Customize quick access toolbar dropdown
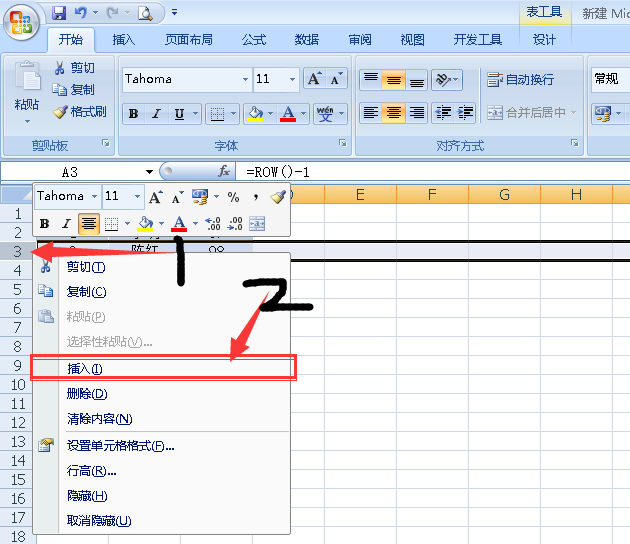 tap(174, 12)
